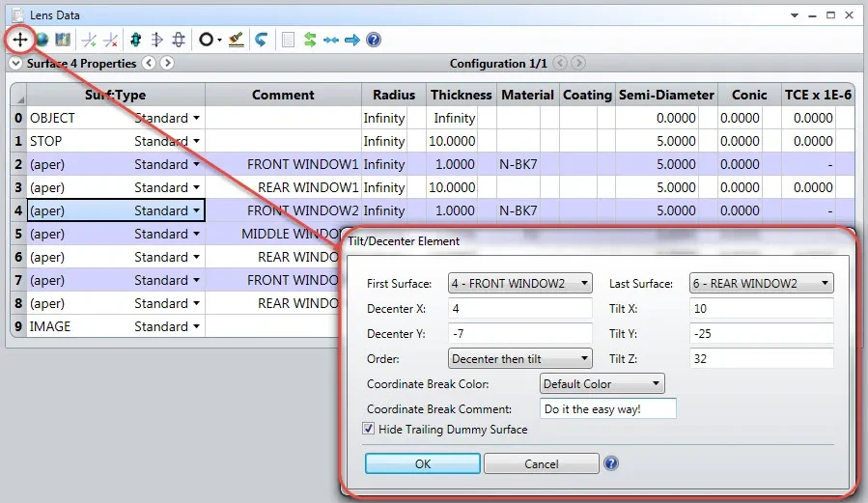Click the blue right-arrow toolbar icon
868x503 pixels.
pos(352,40)
